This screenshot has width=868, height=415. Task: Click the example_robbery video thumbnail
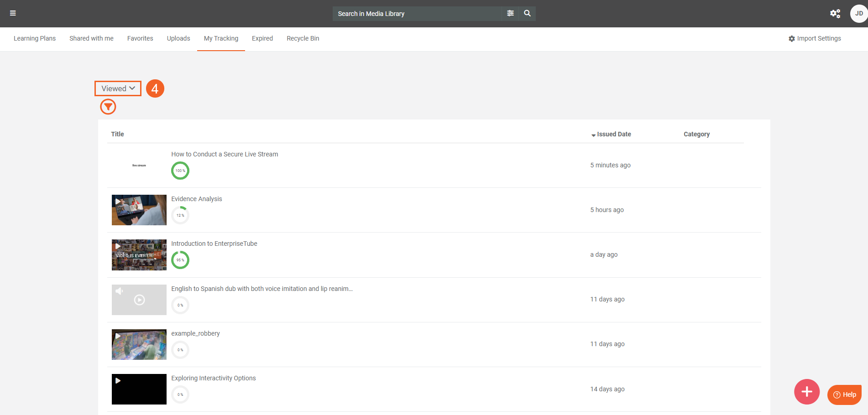(x=139, y=345)
